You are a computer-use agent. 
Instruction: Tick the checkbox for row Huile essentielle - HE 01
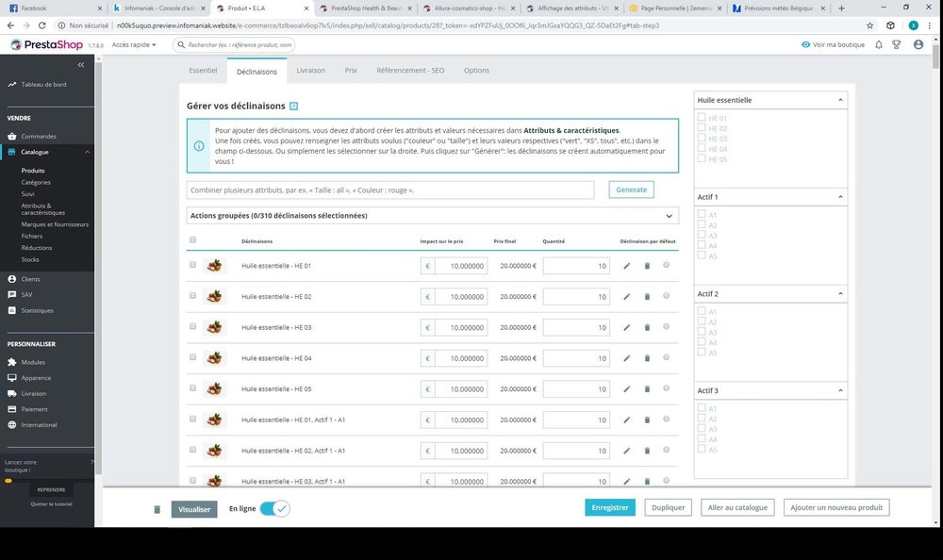coord(193,265)
